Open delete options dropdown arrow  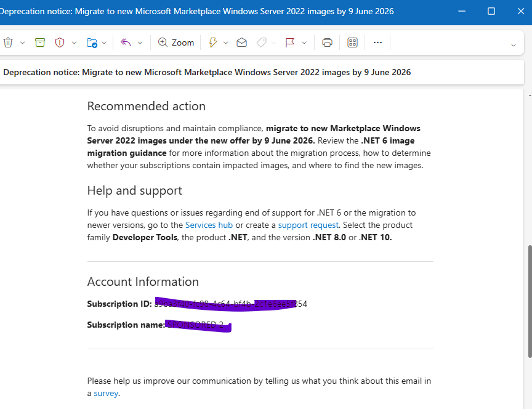point(22,43)
